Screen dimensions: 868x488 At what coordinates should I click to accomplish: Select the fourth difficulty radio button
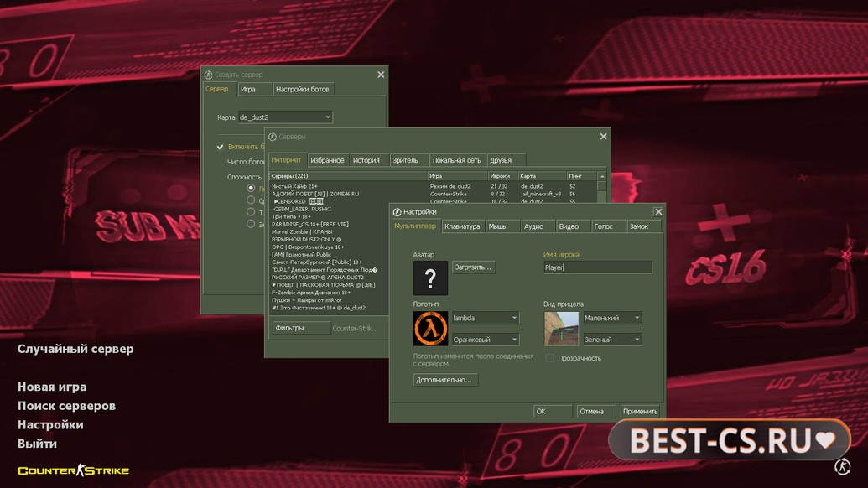click(x=251, y=224)
